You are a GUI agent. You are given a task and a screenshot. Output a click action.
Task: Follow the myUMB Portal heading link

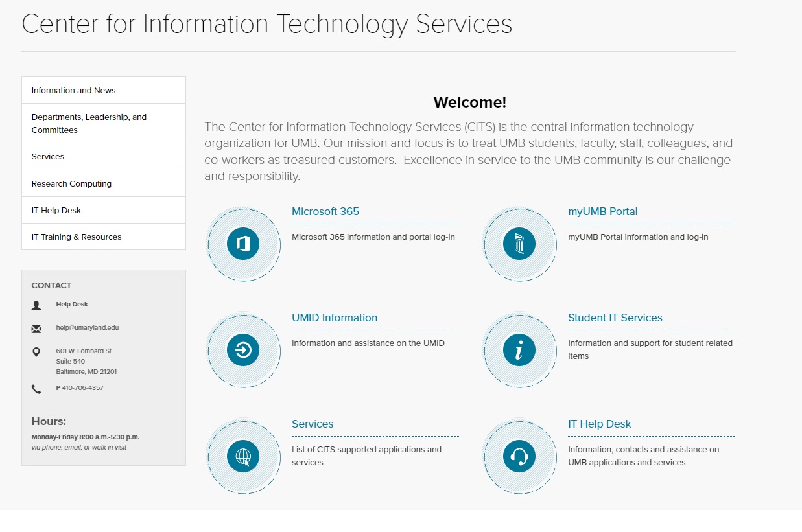602,212
